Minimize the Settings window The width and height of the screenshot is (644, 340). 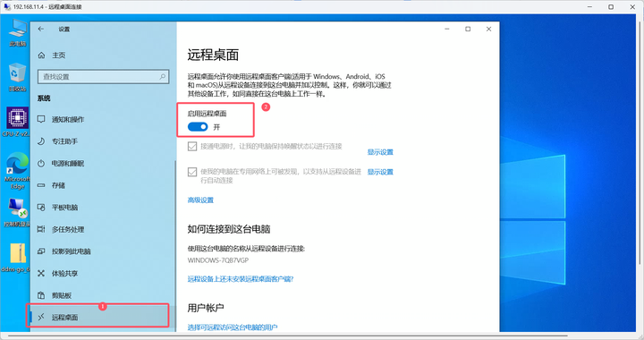click(x=447, y=29)
